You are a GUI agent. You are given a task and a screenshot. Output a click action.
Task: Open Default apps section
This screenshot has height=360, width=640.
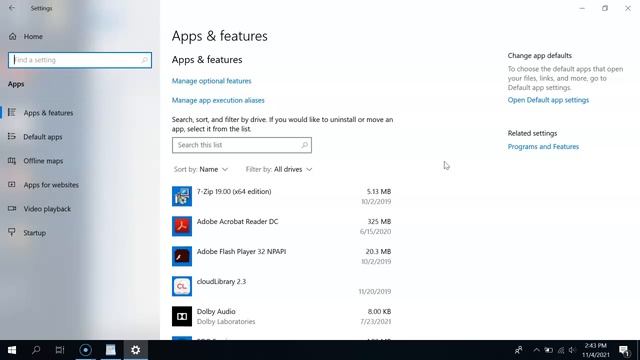(x=42, y=137)
